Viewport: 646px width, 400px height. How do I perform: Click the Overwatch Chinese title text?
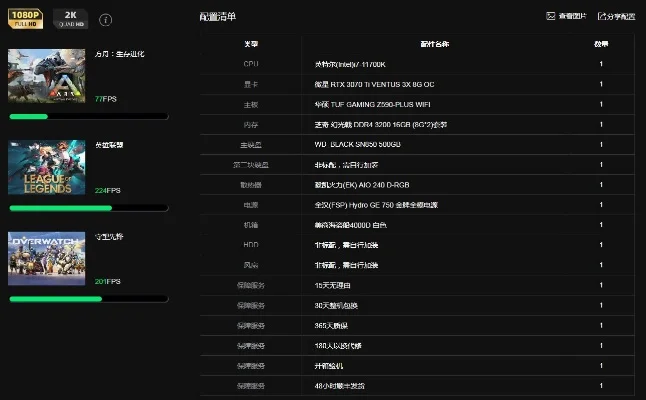109,236
